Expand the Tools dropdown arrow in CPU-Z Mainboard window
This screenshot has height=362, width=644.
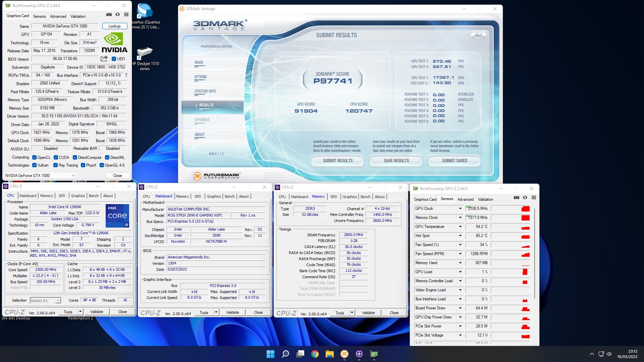click(216, 312)
